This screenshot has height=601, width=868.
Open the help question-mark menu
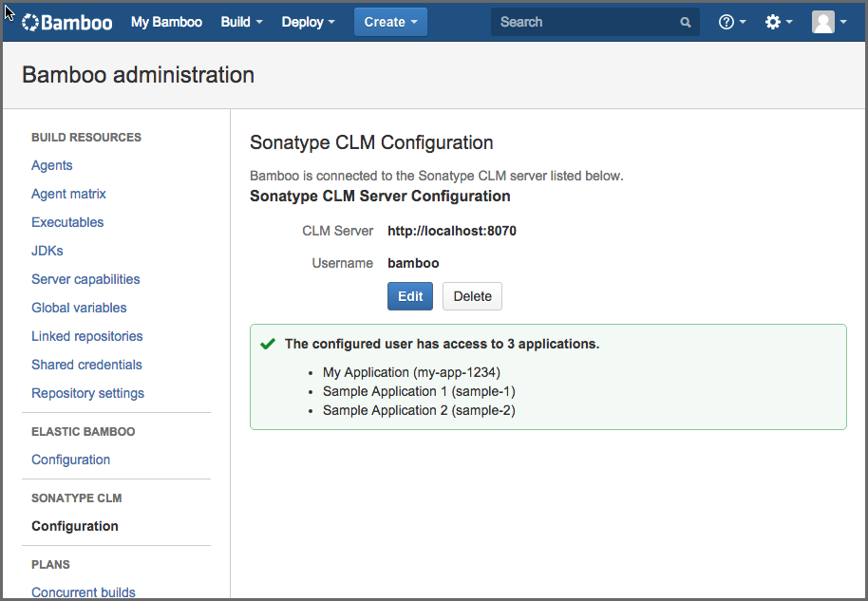732,22
